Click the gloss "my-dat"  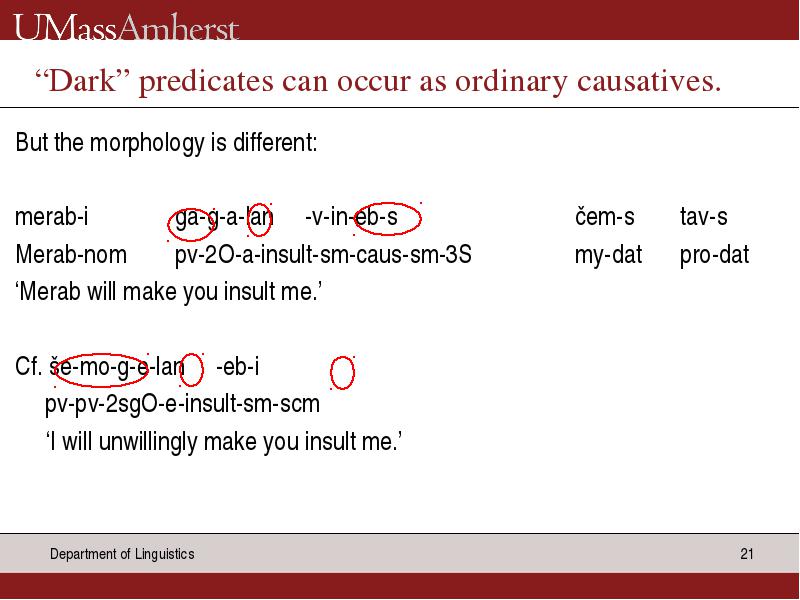coord(608,255)
